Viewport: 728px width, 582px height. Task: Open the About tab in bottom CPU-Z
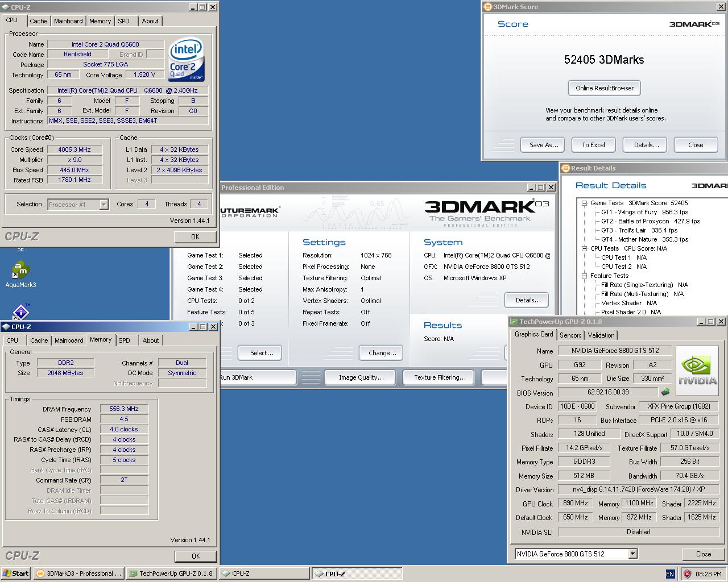point(151,340)
